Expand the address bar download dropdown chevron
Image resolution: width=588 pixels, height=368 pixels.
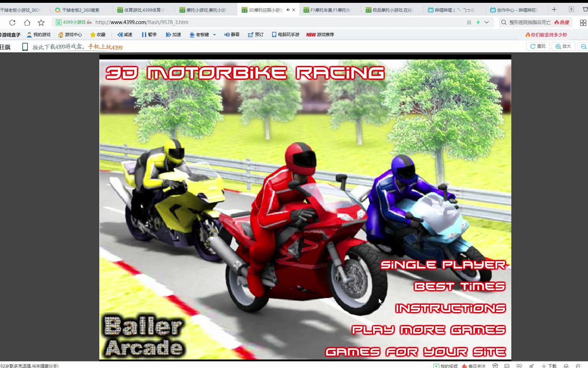click(487, 22)
